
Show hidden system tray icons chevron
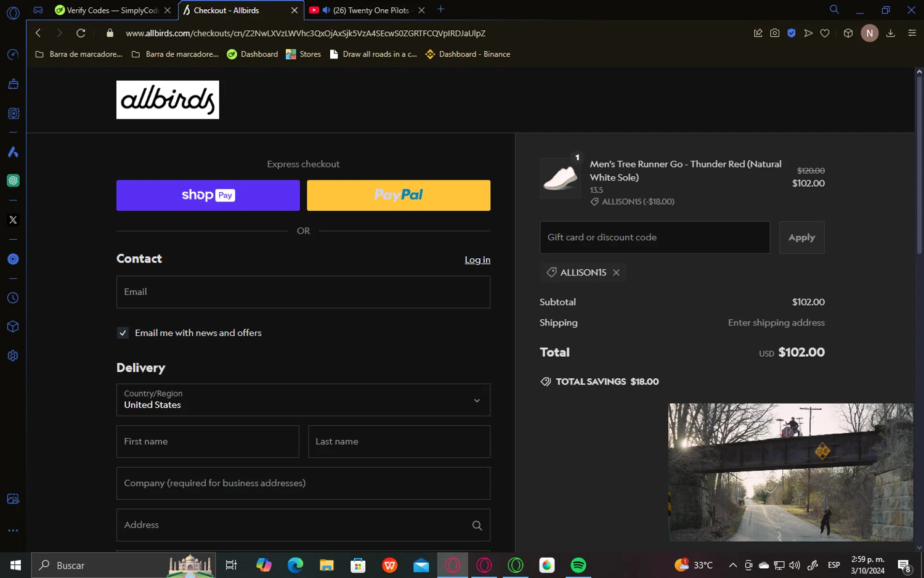[733, 565]
